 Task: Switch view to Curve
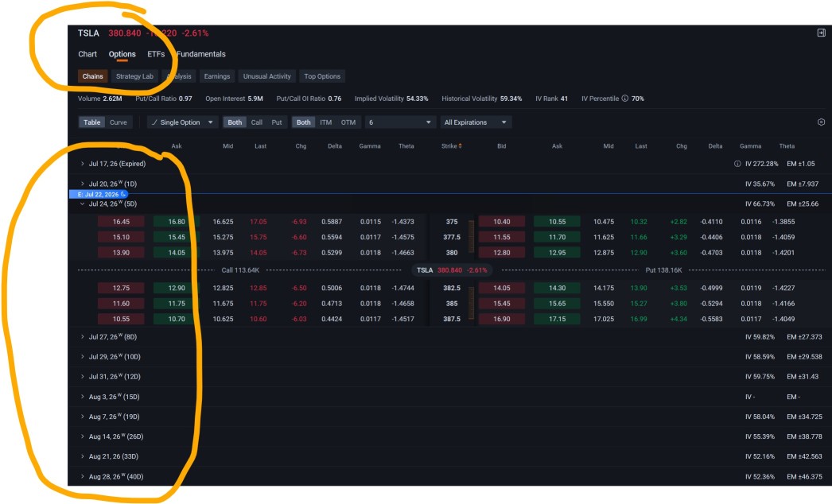pos(119,122)
